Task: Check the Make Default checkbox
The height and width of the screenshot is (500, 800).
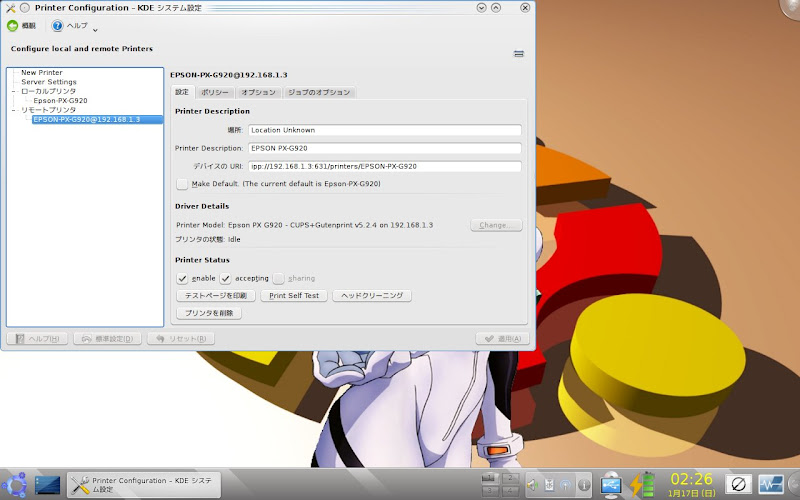Action: 182,184
